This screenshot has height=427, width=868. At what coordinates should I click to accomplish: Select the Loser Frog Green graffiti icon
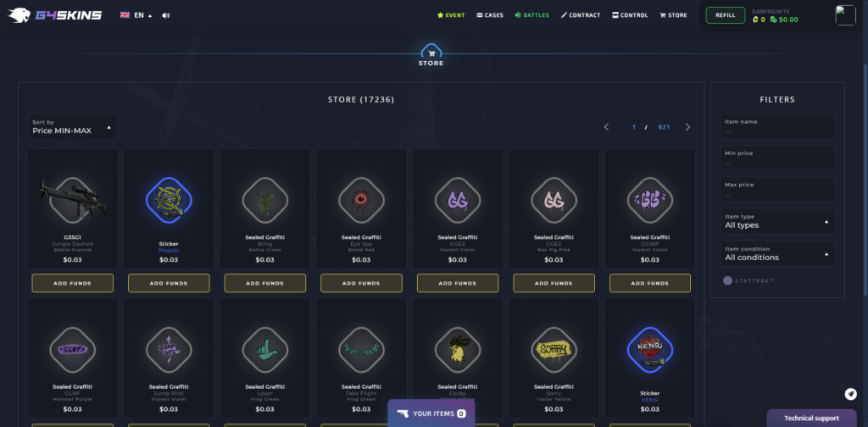(x=265, y=350)
